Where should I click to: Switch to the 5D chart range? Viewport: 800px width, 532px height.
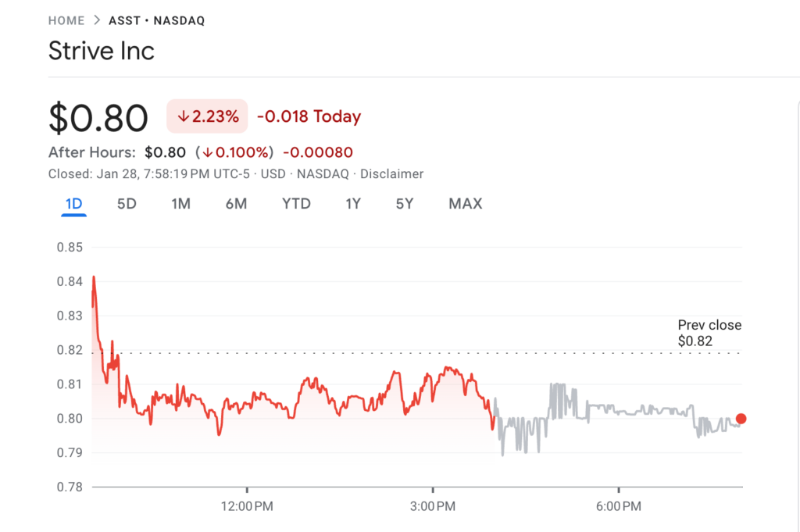pyautogui.click(x=127, y=204)
